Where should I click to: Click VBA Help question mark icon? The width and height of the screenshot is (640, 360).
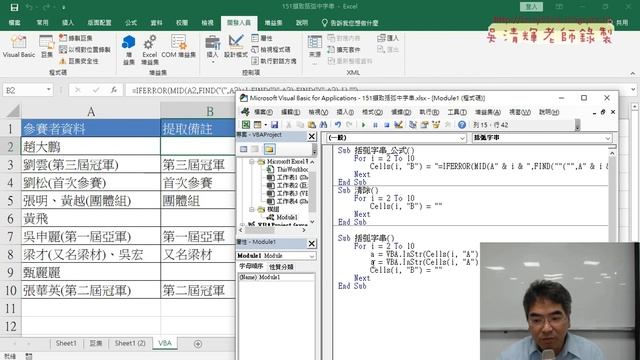462,124
